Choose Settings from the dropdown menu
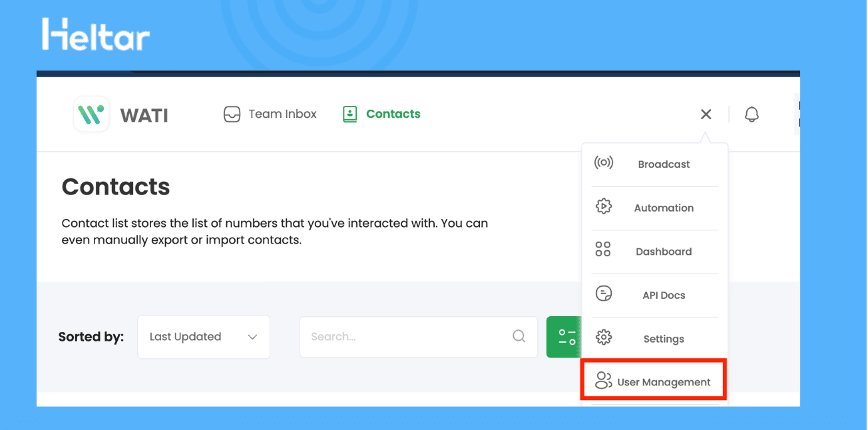 click(x=664, y=338)
